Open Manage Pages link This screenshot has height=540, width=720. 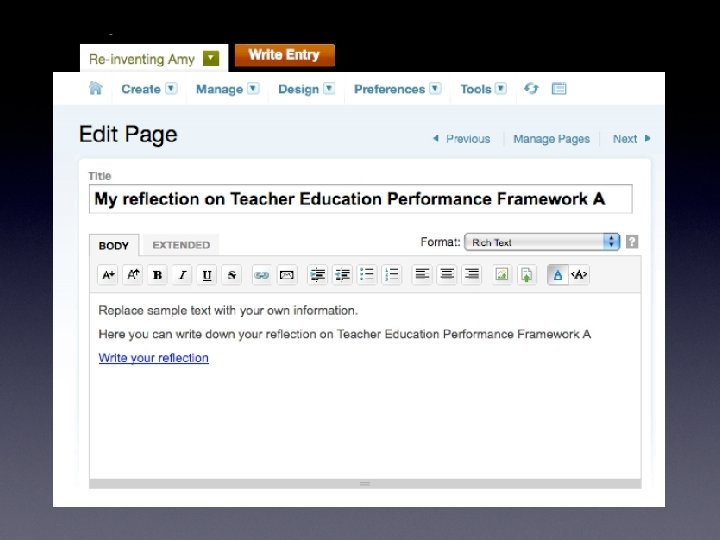coord(551,139)
